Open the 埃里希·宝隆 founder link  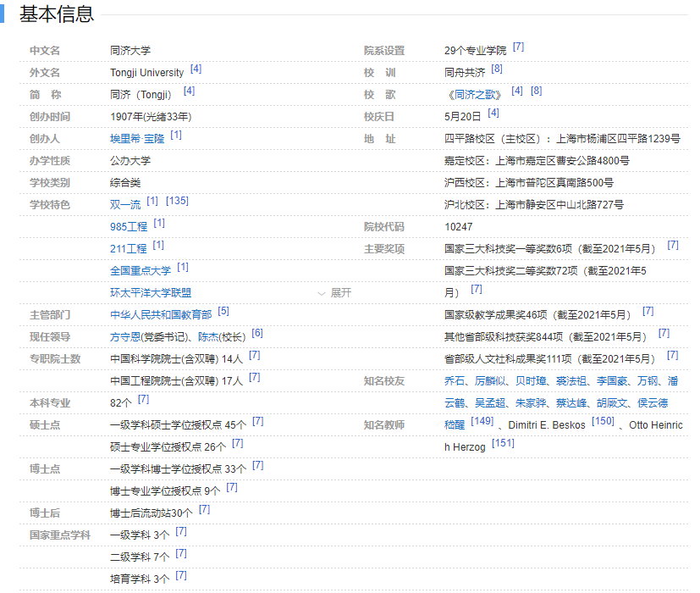click(x=137, y=138)
